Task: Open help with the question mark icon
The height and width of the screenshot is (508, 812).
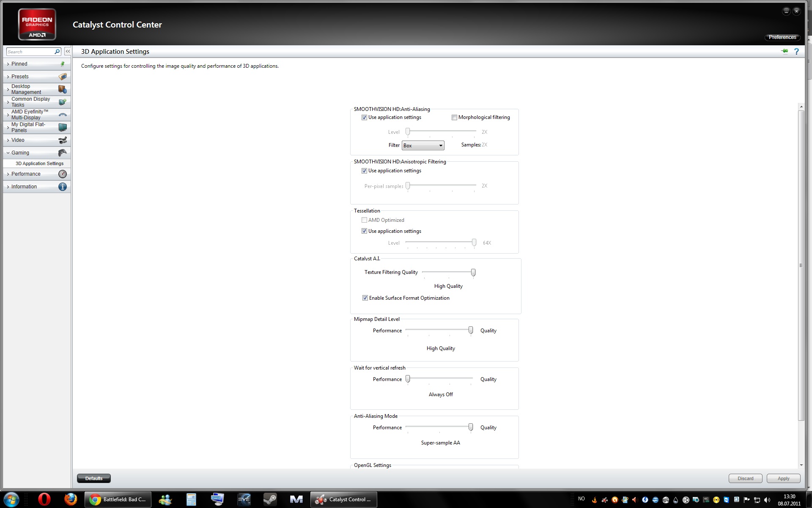Action: point(796,51)
